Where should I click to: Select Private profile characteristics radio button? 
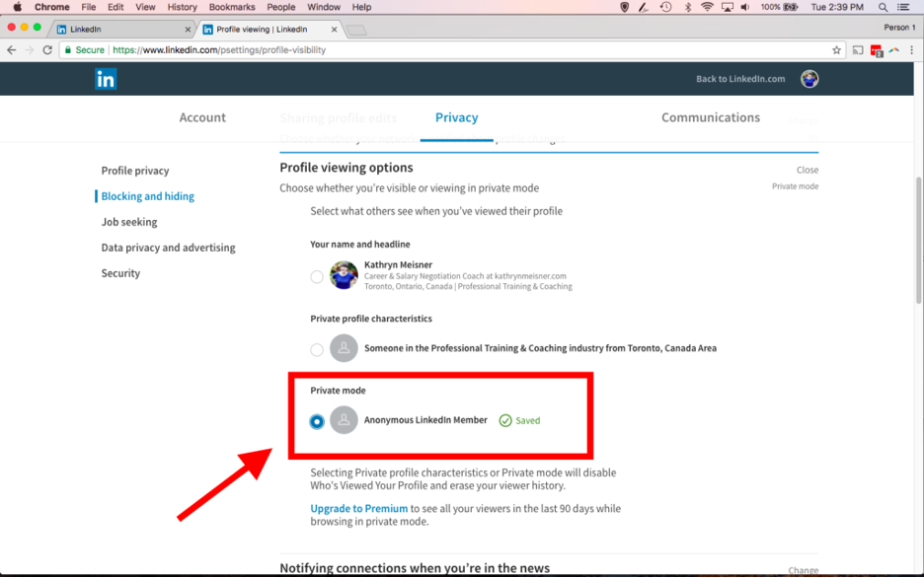(x=317, y=349)
